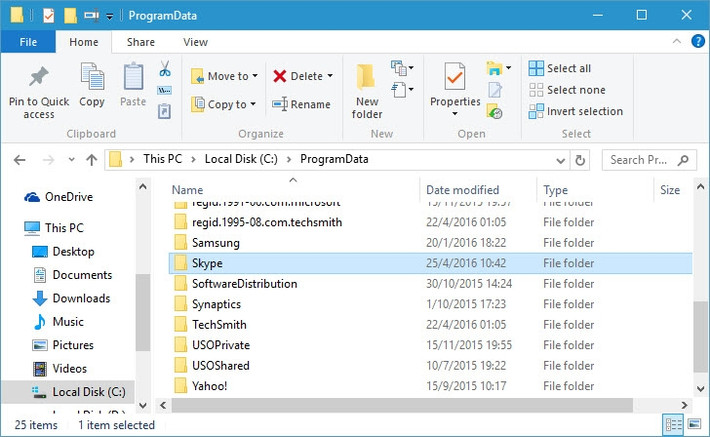Click the History icon in Open group
Image resolution: width=710 pixels, height=437 pixels.
[x=494, y=111]
